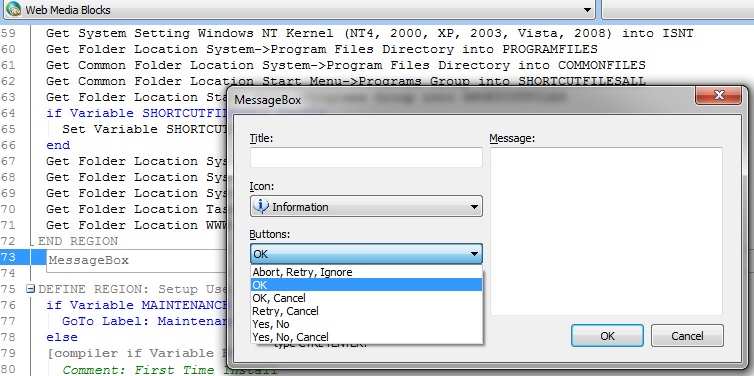Click line 62 SHORTCUTFILESALL statement

click(x=346, y=81)
